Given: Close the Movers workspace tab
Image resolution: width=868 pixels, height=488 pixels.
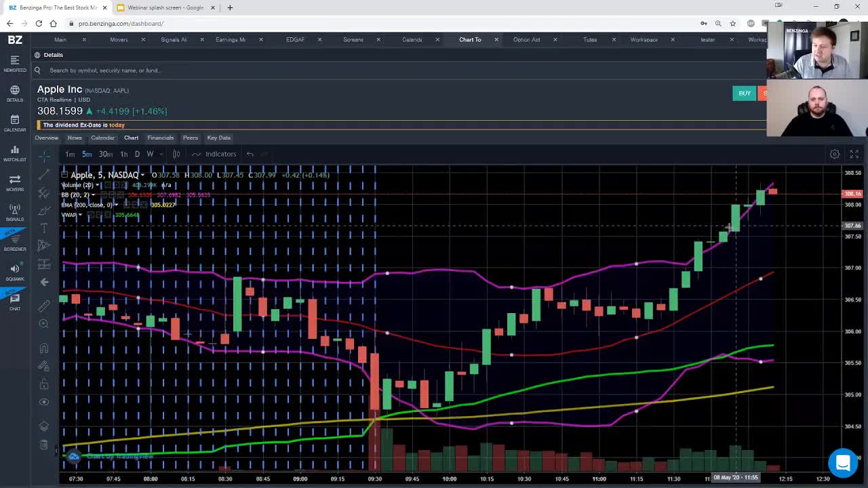Looking at the screenshot, I should [x=143, y=39].
